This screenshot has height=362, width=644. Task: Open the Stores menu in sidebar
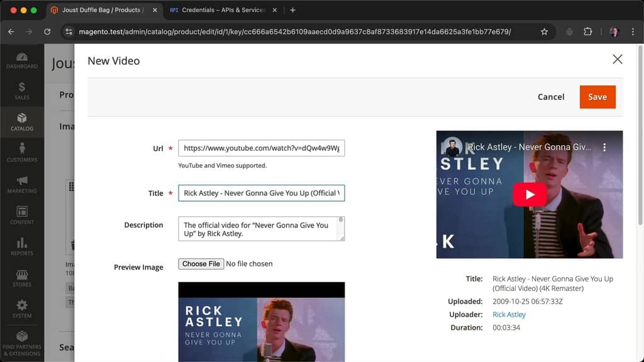pos(22,278)
